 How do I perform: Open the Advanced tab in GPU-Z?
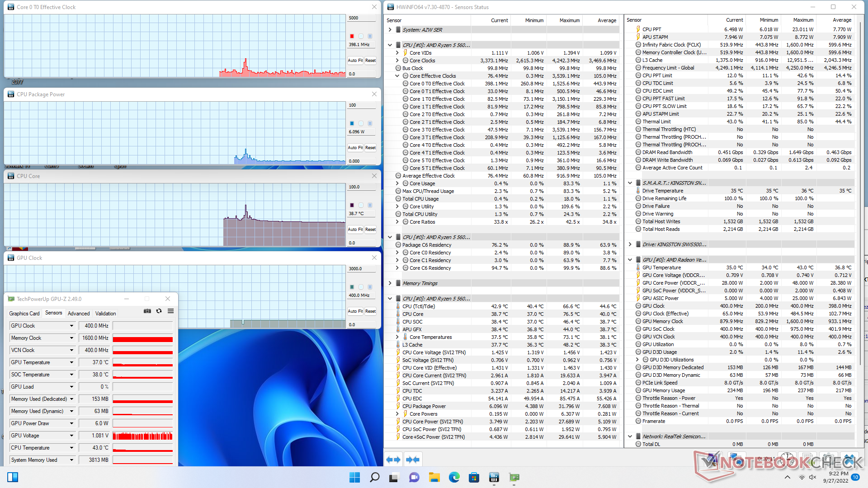[79, 313]
